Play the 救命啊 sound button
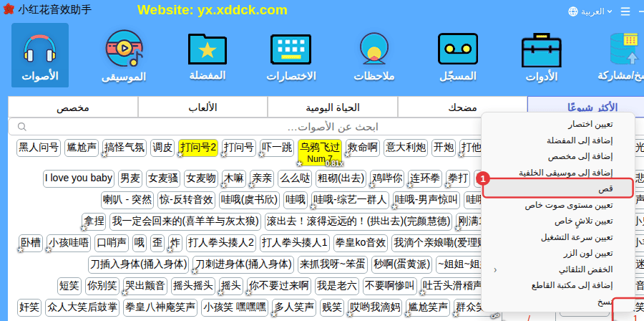The width and height of the screenshot is (644, 321). point(363,148)
